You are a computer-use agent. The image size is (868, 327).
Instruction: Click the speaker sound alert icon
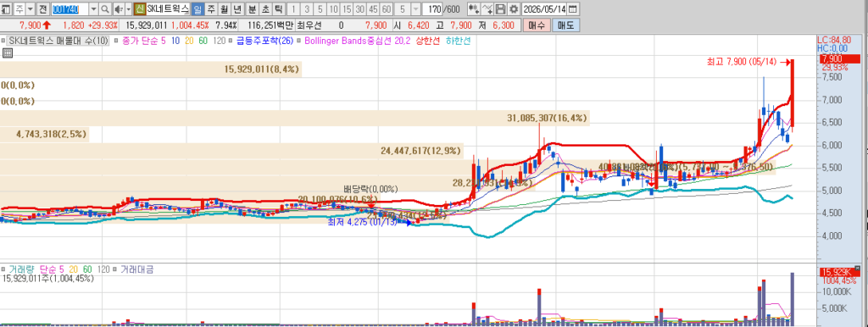tap(118, 9)
